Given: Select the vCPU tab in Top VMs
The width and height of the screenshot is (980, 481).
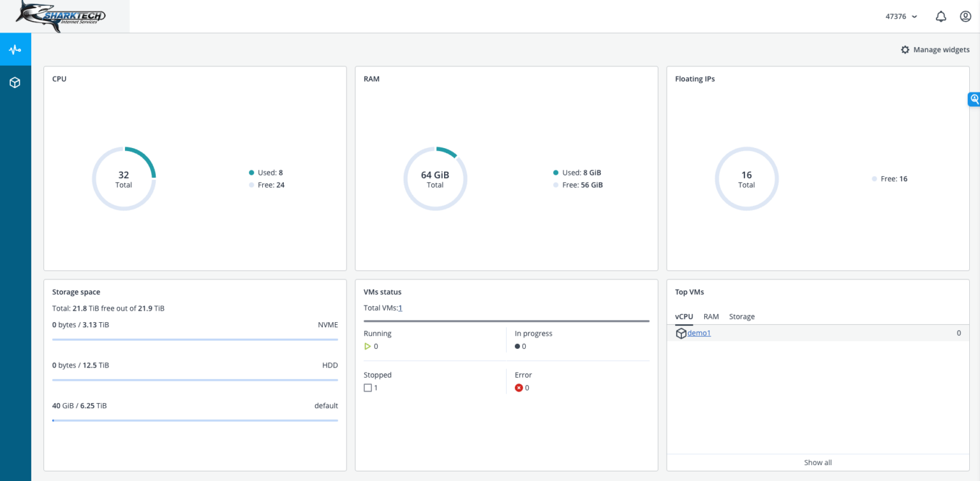Looking at the screenshot, I should coord(683,316).
